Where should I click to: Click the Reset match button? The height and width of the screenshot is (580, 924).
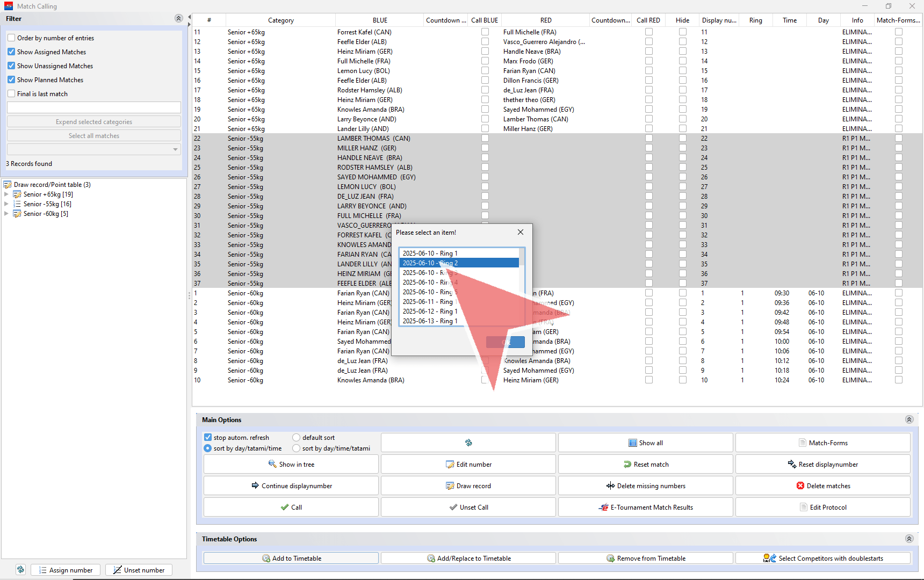[x=645, y=464]
